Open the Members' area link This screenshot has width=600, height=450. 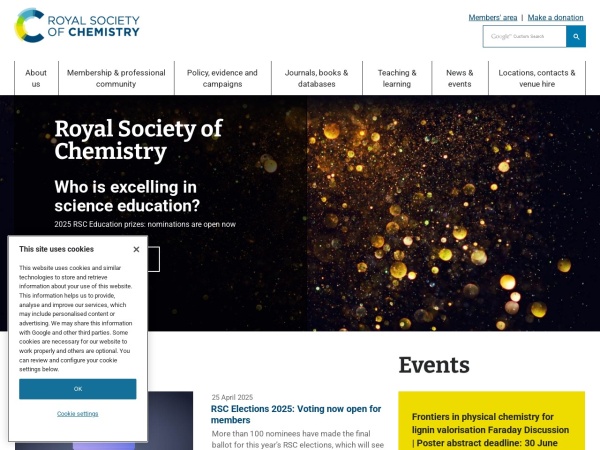492,17
